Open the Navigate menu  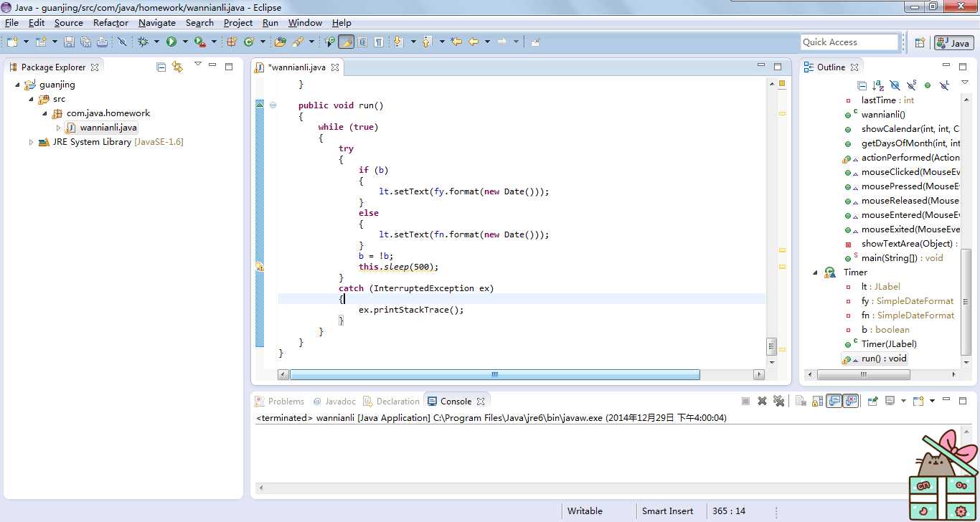tap(156, 23)
